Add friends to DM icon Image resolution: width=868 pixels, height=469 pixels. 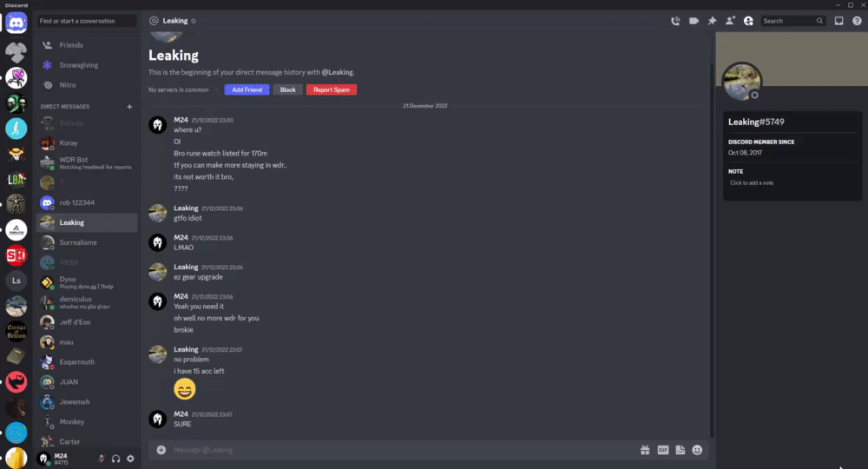point(730,21)
